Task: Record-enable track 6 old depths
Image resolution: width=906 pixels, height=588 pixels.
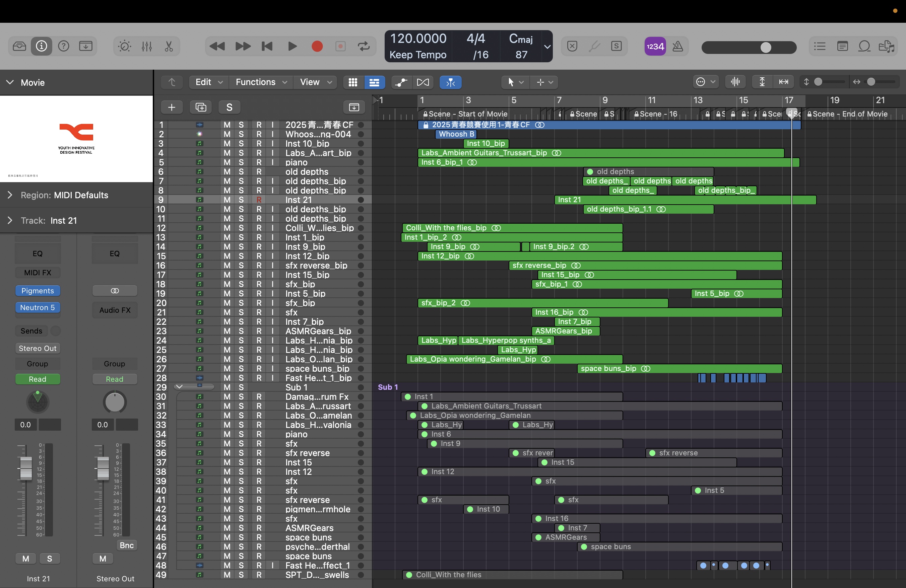Action: click(259, 172)
